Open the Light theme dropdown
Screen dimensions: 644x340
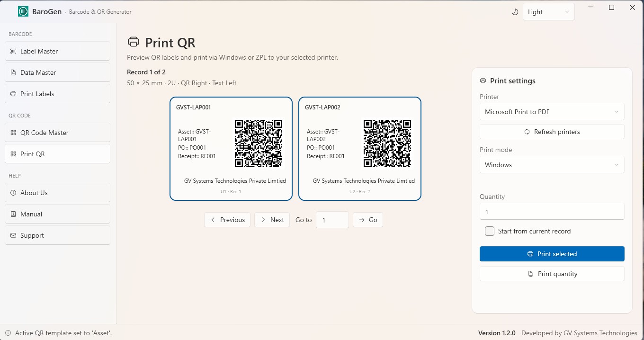548,12
